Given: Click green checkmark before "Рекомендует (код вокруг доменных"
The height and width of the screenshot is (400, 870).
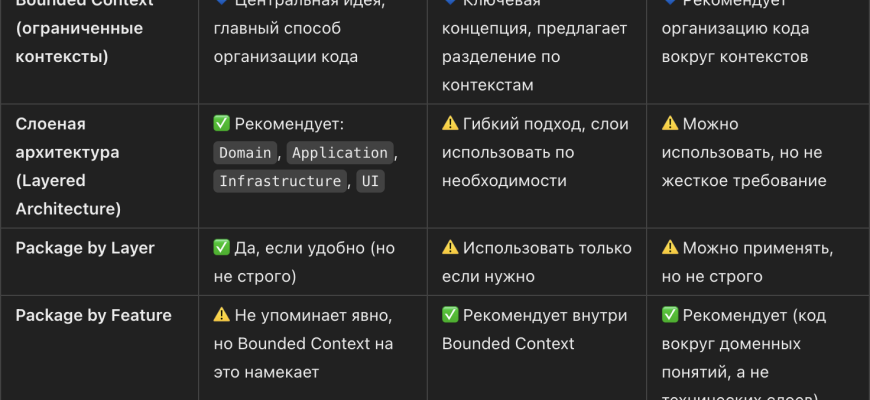Looking at the screenshot, I should point(670,316).
